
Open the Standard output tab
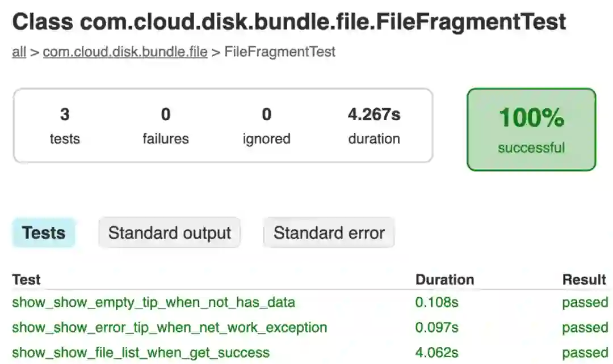click(169, 233)
